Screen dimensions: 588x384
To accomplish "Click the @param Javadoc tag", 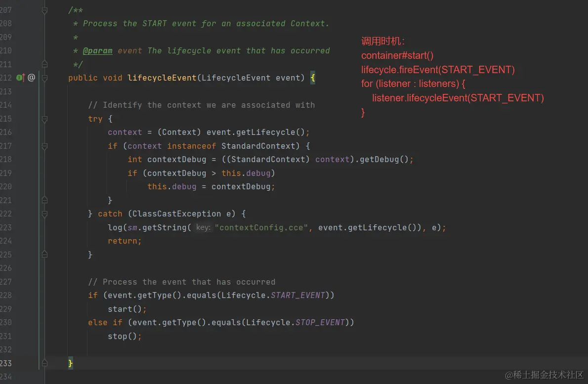I will point(97,50).
